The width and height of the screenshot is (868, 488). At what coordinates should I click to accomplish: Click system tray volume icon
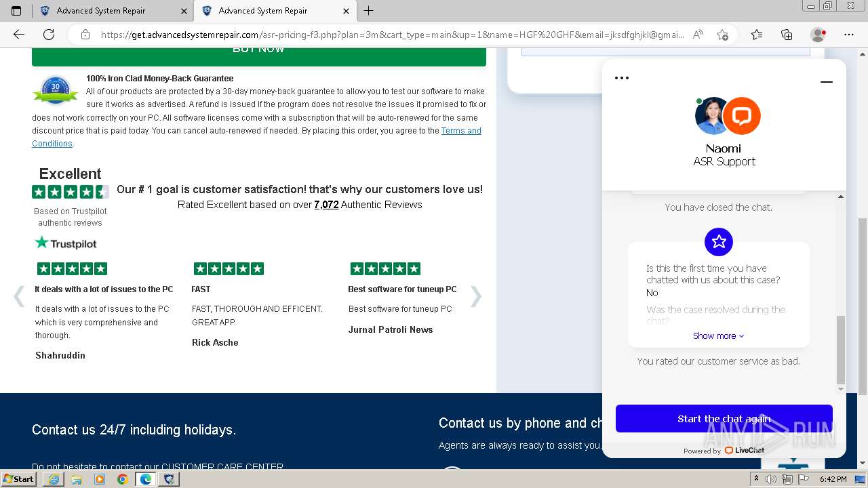[x=771, y=479]
